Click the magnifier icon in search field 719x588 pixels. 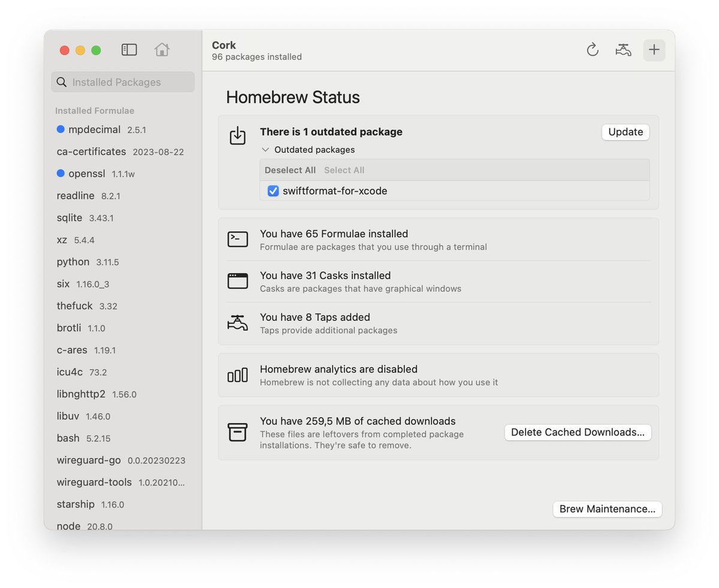coord(61,82)
